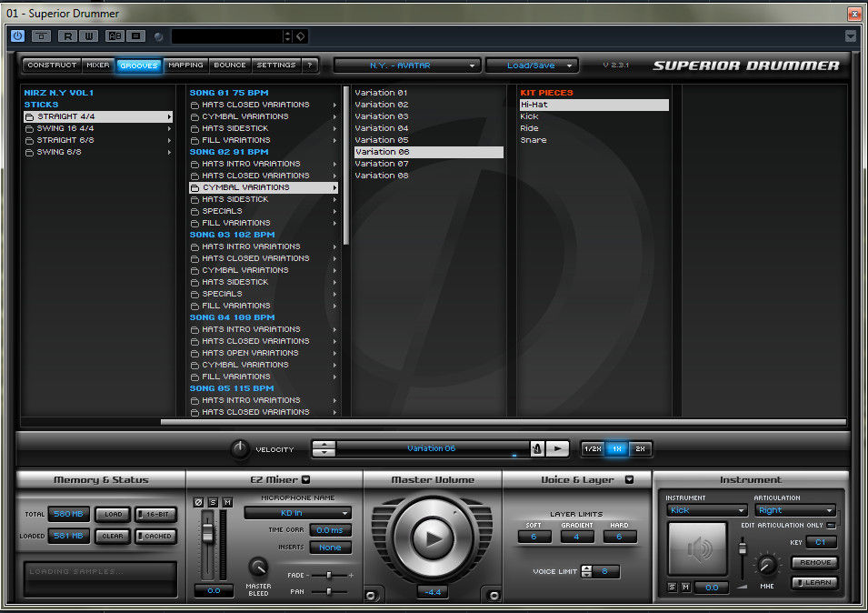Viewport: 868px width, 613px height.
Task: Select Variation 03 in groove list
Action: (x=382, y=116)
